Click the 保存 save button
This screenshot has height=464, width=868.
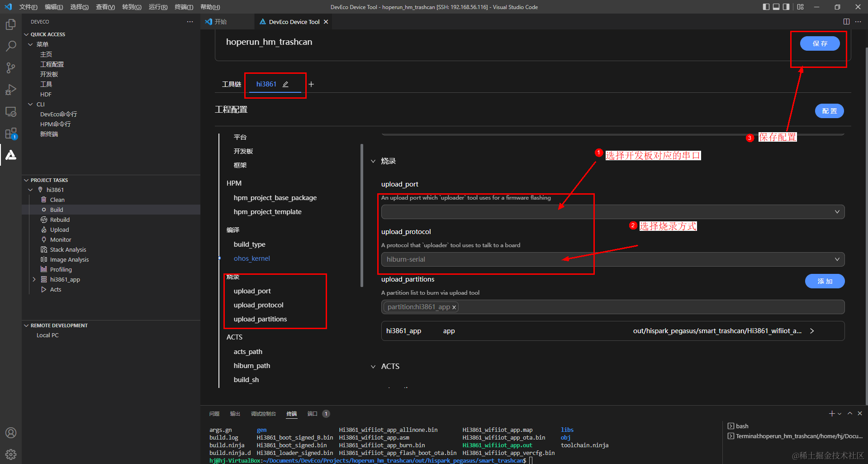pos(820,43)
